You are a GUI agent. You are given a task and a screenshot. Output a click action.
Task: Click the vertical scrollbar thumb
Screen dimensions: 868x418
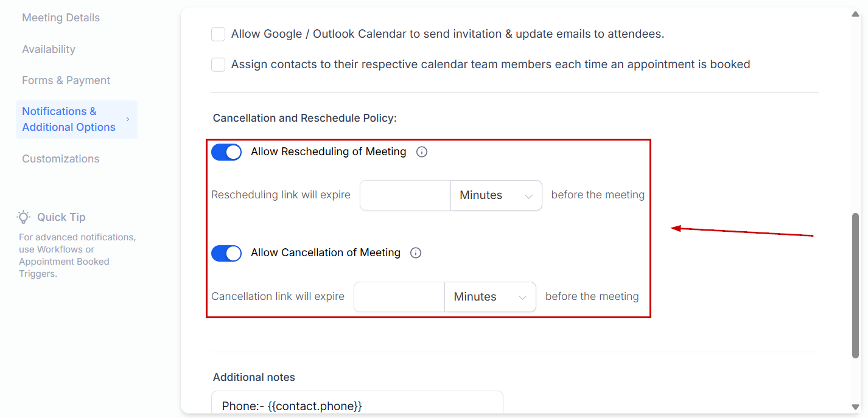(x=856, y=285)
